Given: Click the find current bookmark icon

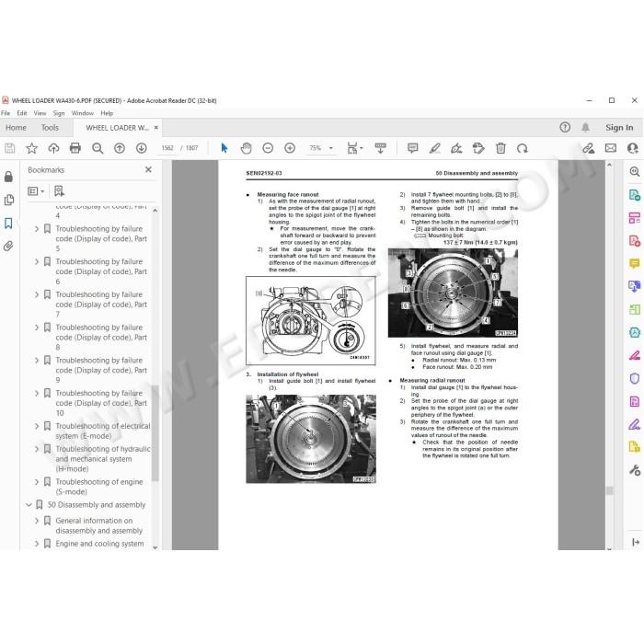Looking at the screenshot, I should [59, 191].
